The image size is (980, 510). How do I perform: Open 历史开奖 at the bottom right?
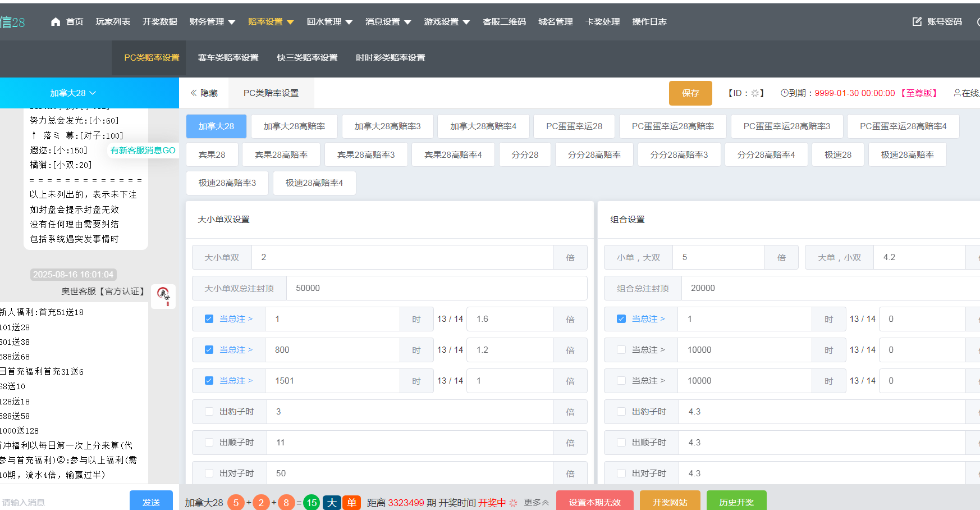tap(736, 502)
